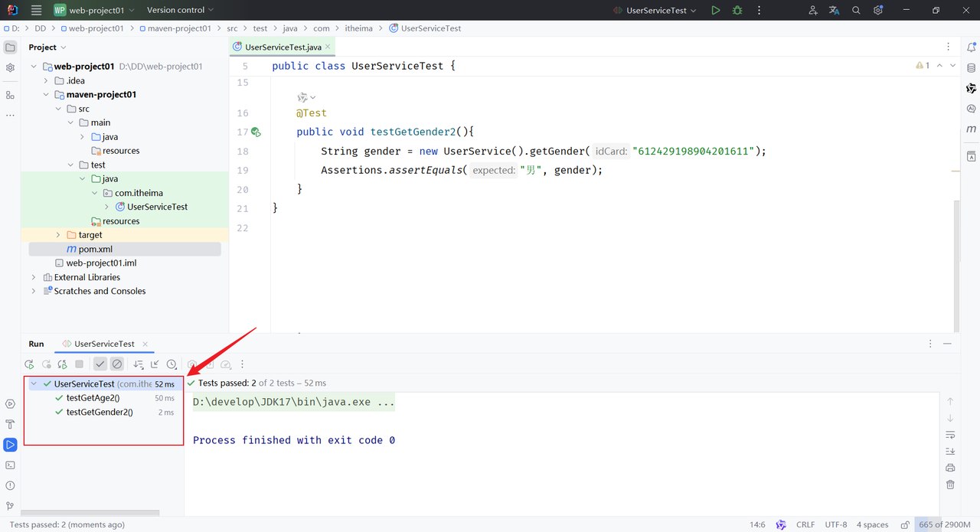Screen dimensions: 980x532
Task: Open AI assistant icon in status bar
Action: pos(781,524)
